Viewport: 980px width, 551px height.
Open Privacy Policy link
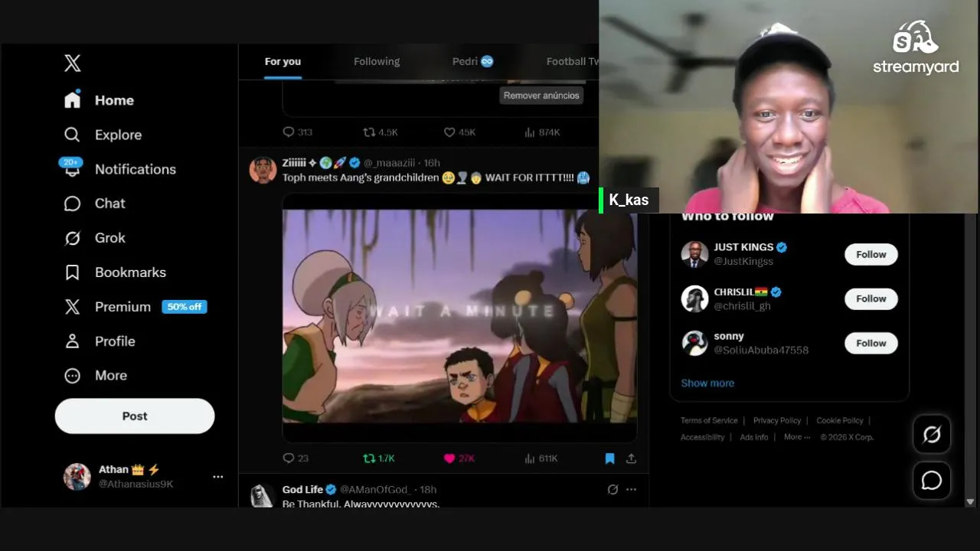tap(777, 420)
